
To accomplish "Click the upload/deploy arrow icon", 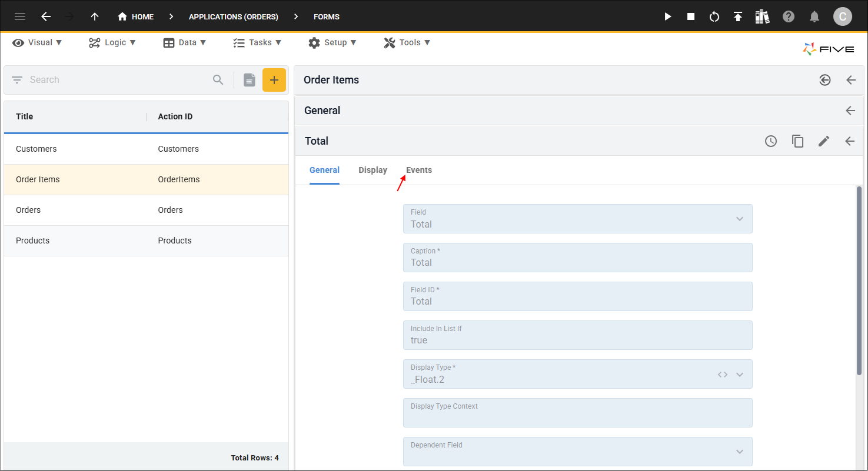I will tap(738, 16).
